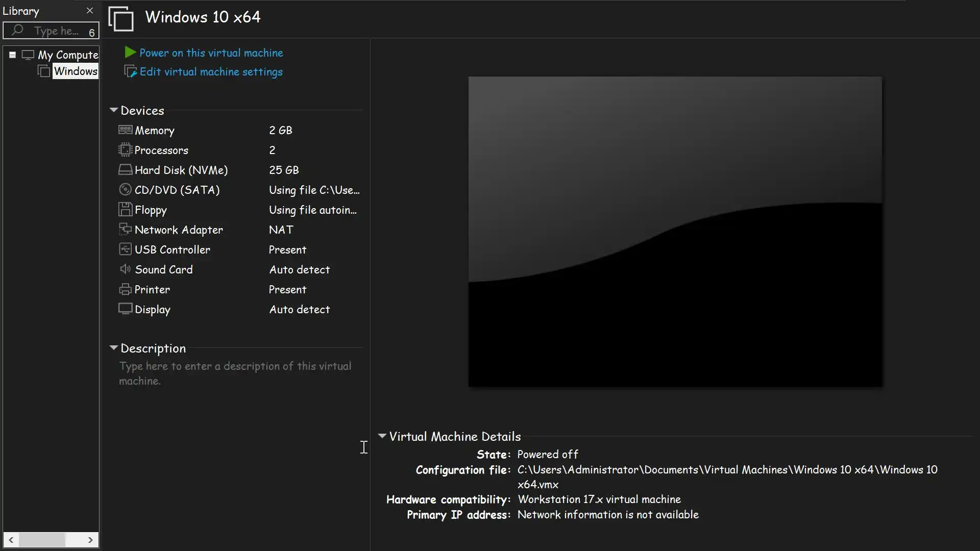Collapse the Devices section

click(x=114, y=110)
